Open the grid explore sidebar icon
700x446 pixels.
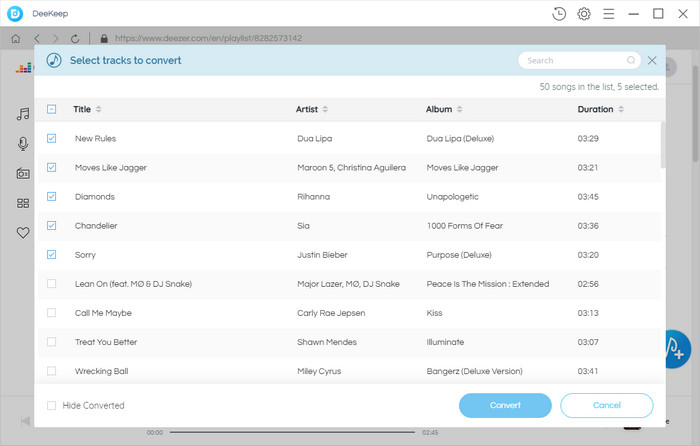pos(23,203)
